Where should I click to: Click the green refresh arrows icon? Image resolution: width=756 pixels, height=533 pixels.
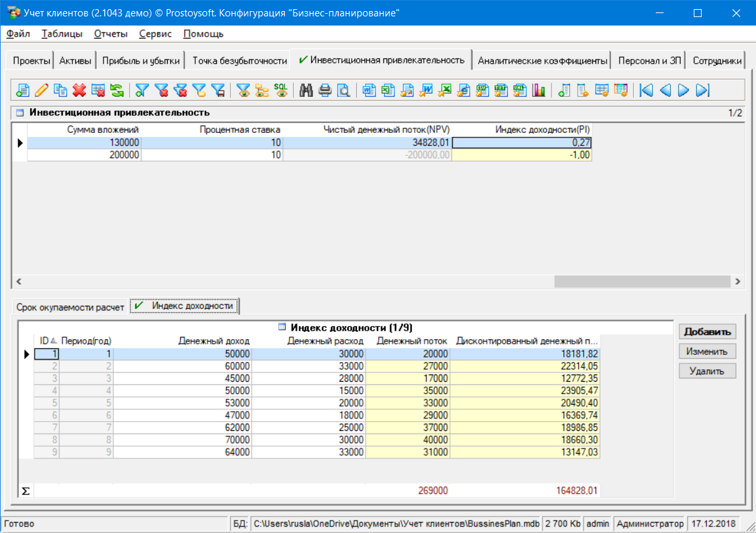(x=117, y=90)
